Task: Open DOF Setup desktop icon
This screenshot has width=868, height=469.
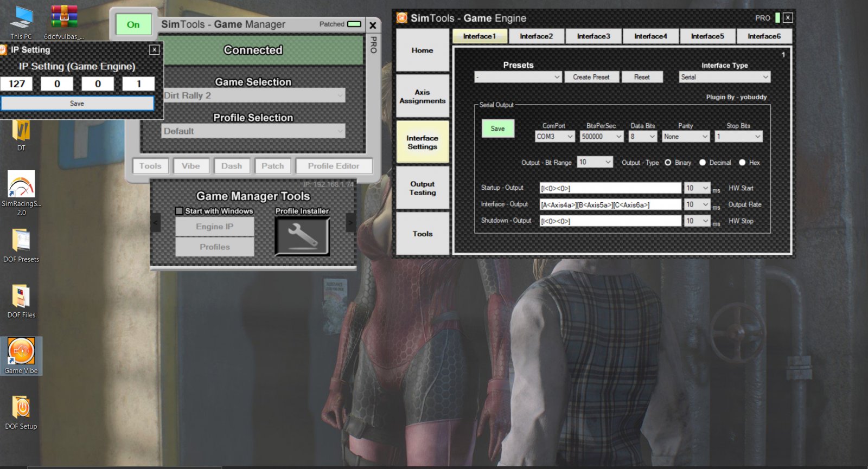Action: [x=21, y=412]
